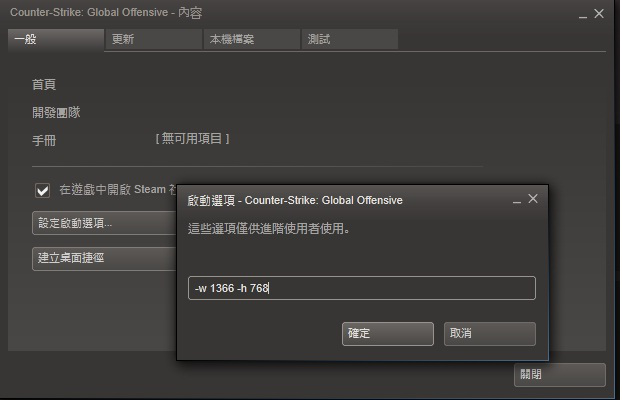Viewport: 622px width, 400px height.
Task: Toggle the Steam in-game overlay checkbox
Action: (x=42, y=190)
